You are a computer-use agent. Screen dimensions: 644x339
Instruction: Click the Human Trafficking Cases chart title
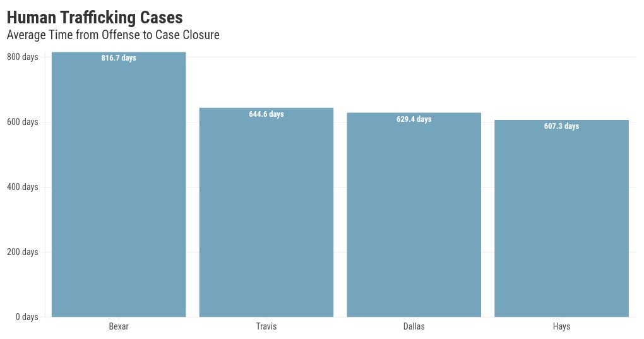pyautogui.click(x=95, y=17)
